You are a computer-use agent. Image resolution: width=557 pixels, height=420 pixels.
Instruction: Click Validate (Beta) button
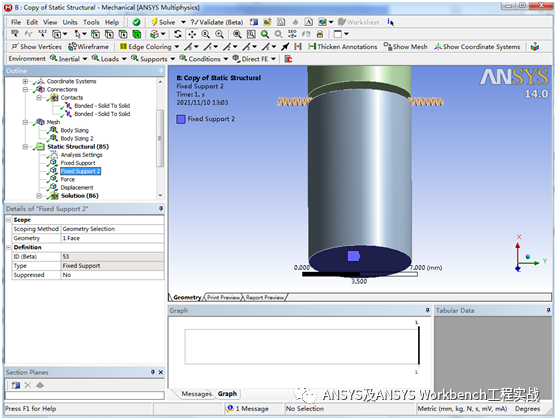(x=216, y=22)
